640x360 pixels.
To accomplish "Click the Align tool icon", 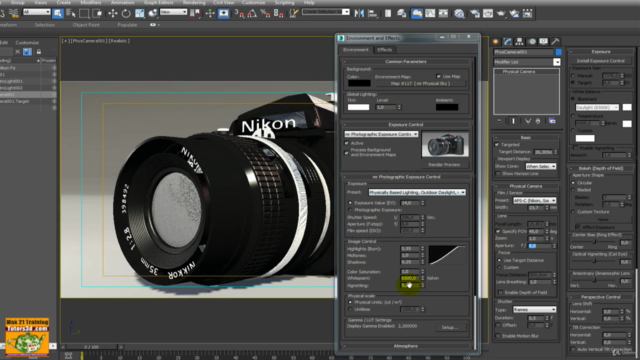I will (372, 13).
